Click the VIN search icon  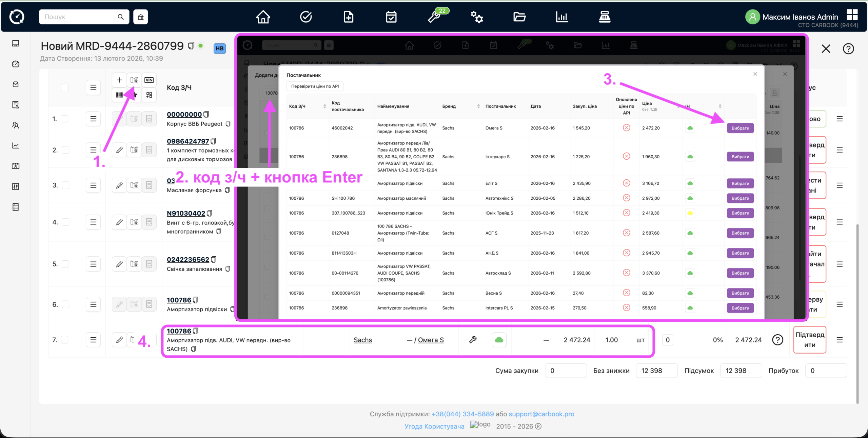(x=149, y=80)
